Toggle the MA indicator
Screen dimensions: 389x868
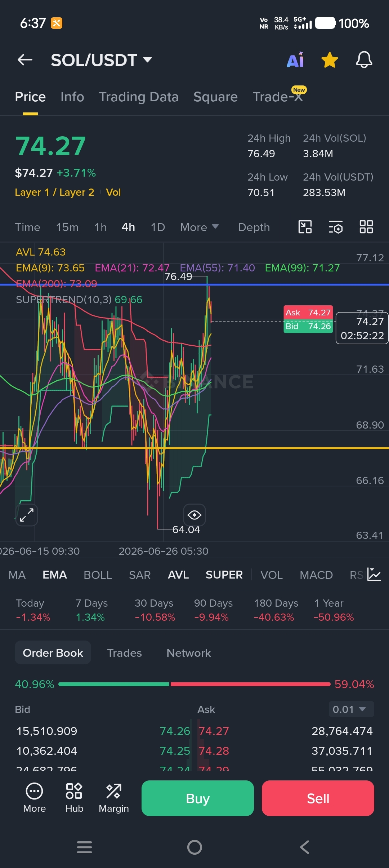(x=17, y=575)
